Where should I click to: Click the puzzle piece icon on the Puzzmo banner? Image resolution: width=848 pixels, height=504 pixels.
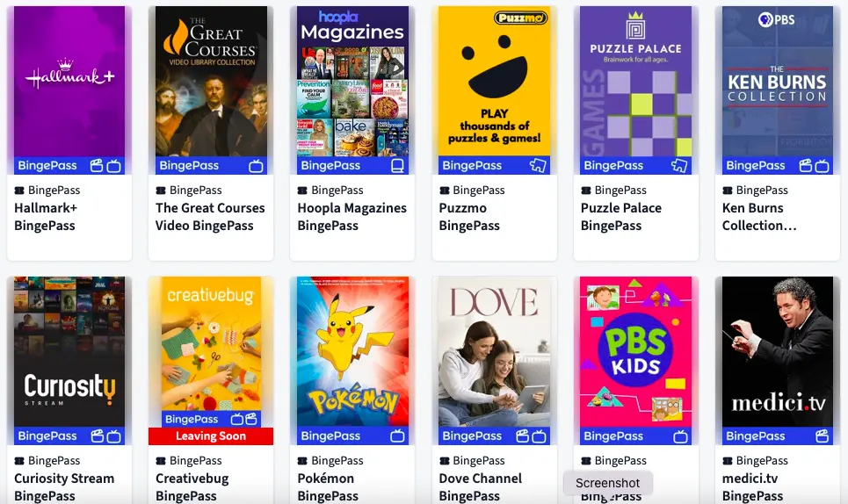point(538,165)
